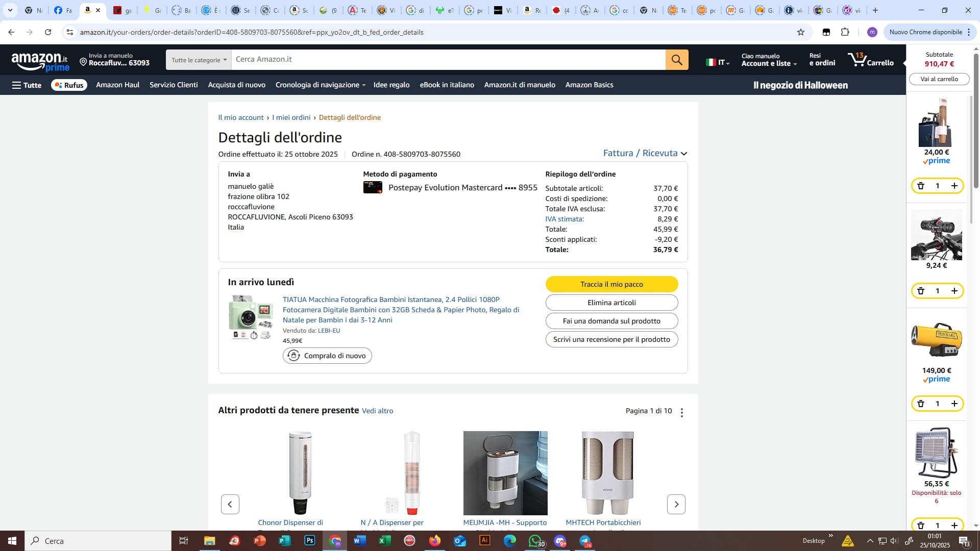This screenshot has height=551, width=980.
Task: Open Photoshop from the Windows taskbar
Action: point(310,541)
